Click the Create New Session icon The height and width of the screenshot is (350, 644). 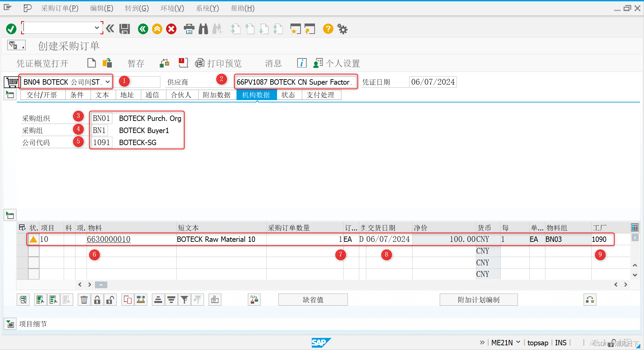[x=296, y=29]
